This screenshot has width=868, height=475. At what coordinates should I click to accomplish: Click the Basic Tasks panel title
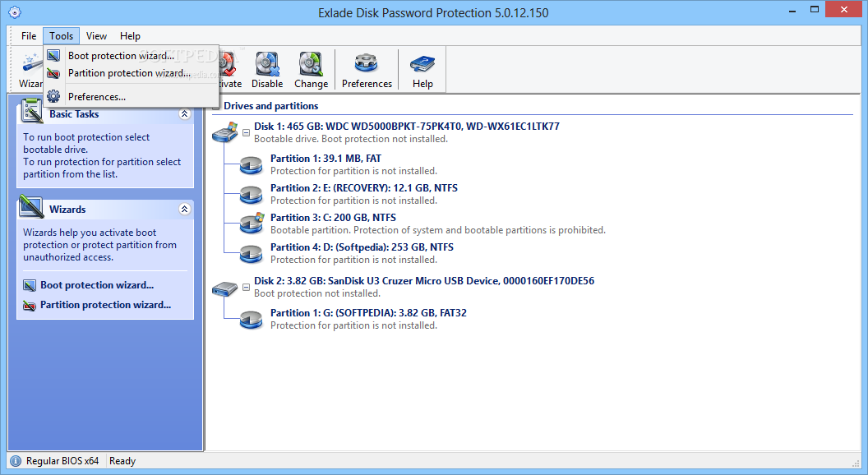click(74, 114)
